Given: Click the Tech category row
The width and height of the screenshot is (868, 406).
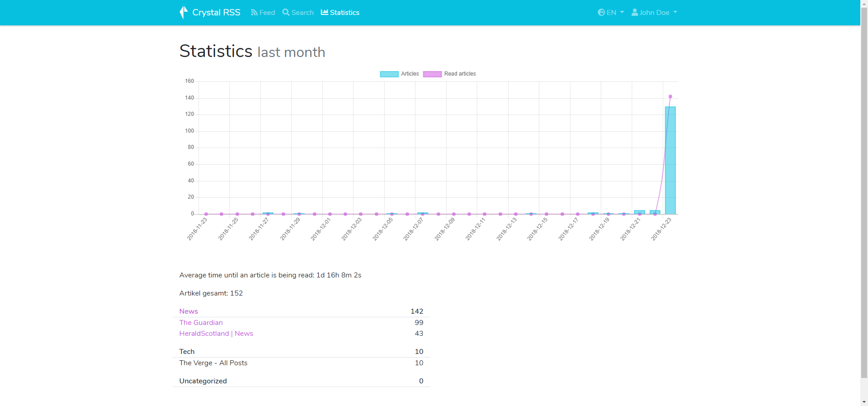Looking at the screenshot, I should coord(301,352).
